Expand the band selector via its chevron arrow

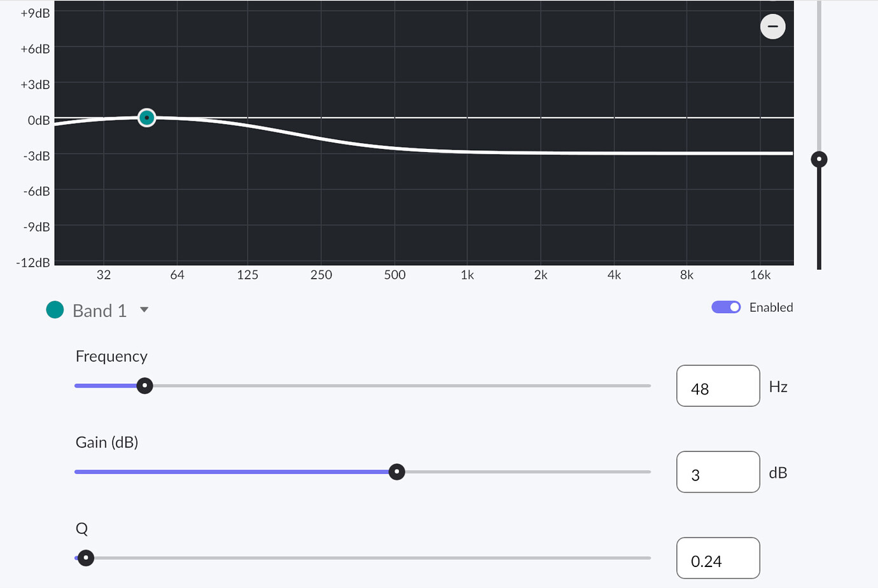click(144, 310)
